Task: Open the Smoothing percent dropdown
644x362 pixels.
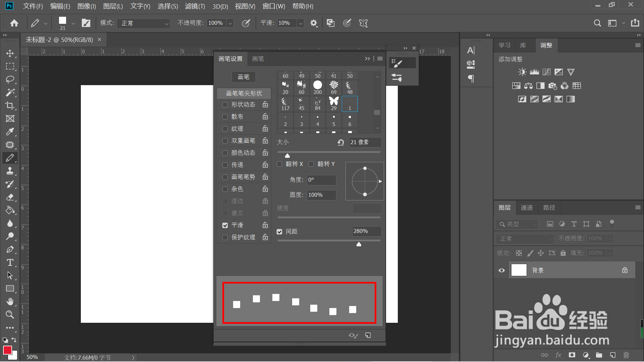Action: (301, 23)
